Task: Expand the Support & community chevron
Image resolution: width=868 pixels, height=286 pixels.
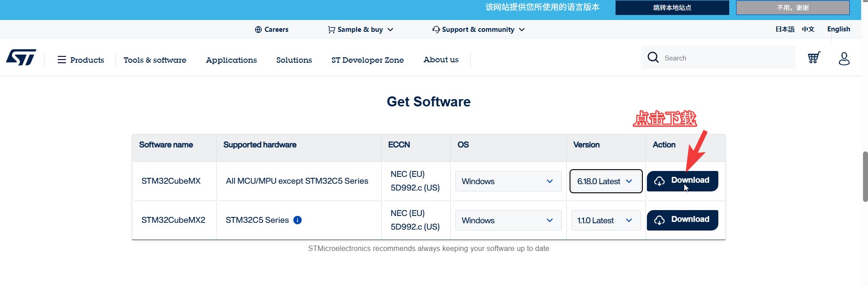Action: [x=522, y=30]
